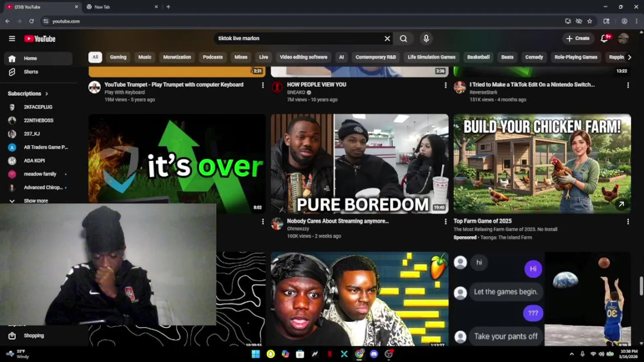Click the Ohmeezzy channel avatar
Image resolution: width=644 pixels, height=362 pixels.
coord(277,224)
